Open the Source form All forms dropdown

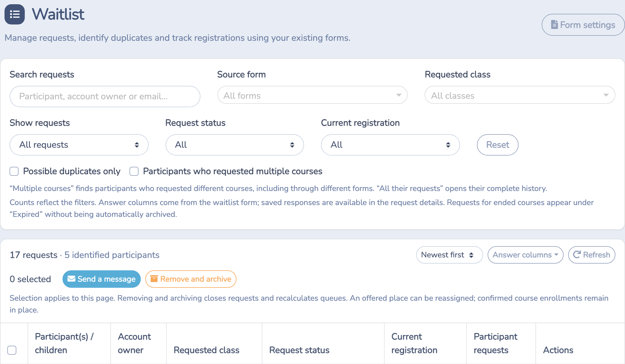tap(312, 95)
